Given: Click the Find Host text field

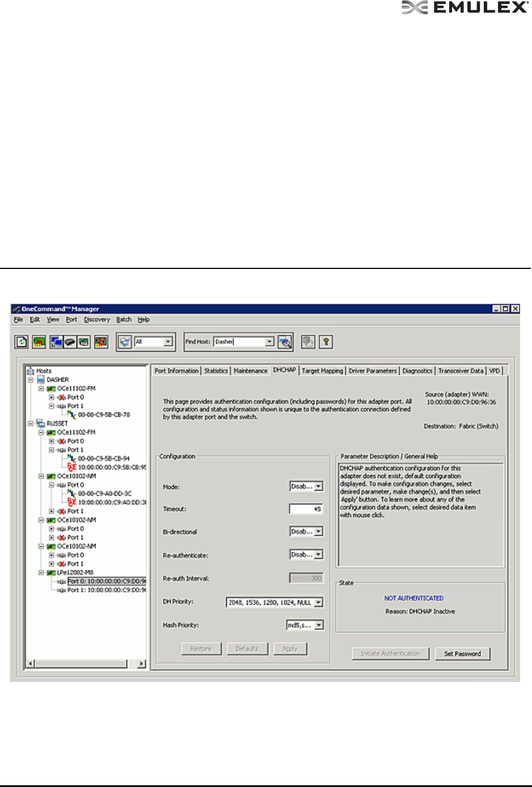Looking at the screenshot, I should pos(239,342).
